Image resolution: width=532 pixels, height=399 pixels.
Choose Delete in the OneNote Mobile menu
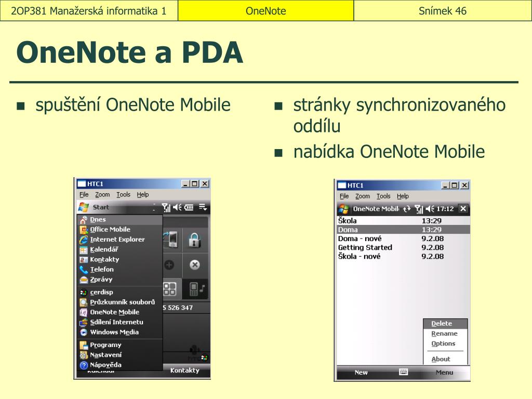click(445, 324)
